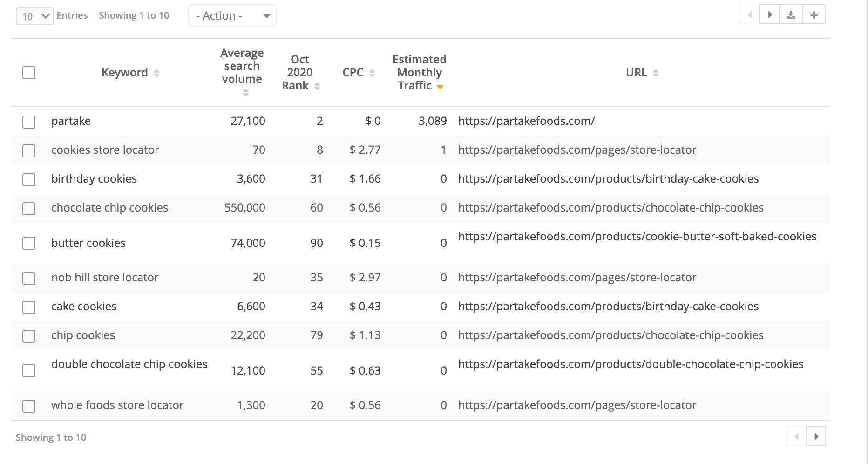
Task: Click search volume value 550,000
Action: (x=245, y=208)
